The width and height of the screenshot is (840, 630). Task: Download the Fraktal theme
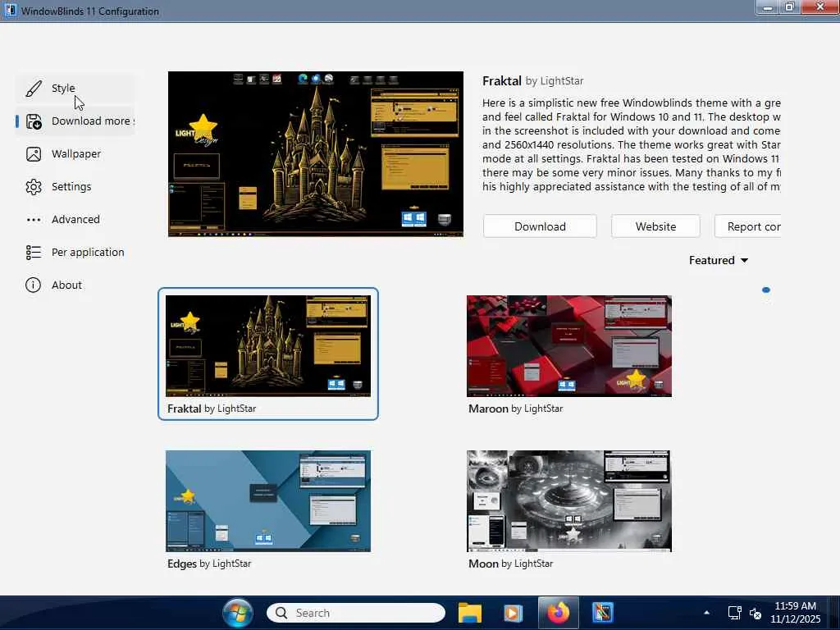540,226
